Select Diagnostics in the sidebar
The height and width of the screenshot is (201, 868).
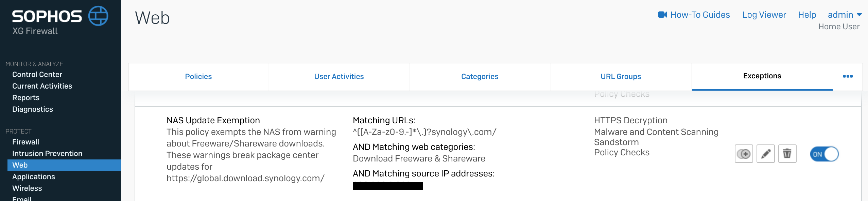[x=33, y=109]
